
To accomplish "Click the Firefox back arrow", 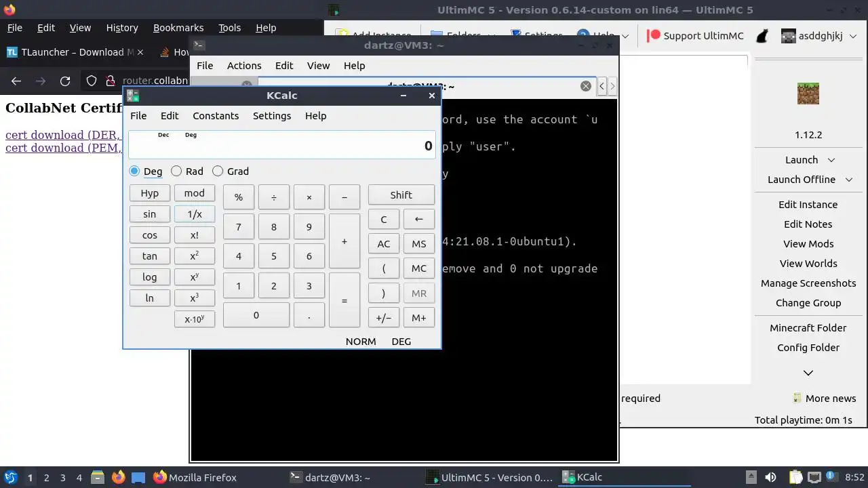I will tap(16, 81).
